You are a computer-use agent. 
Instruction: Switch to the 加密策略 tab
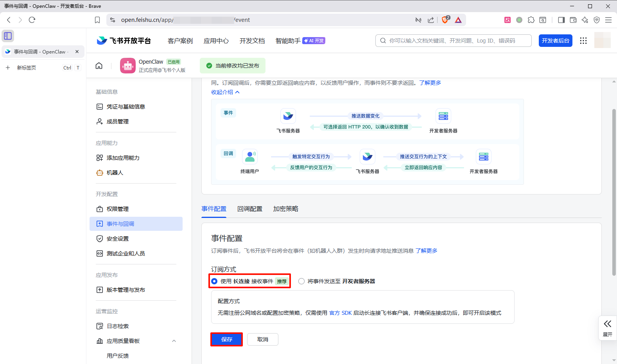[x=285, y=209]
